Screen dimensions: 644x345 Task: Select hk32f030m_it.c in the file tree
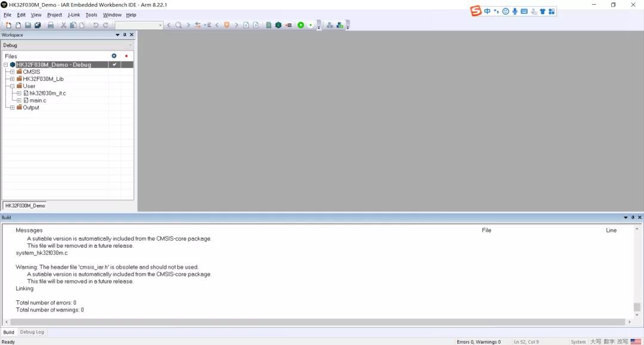click(48, 93)
